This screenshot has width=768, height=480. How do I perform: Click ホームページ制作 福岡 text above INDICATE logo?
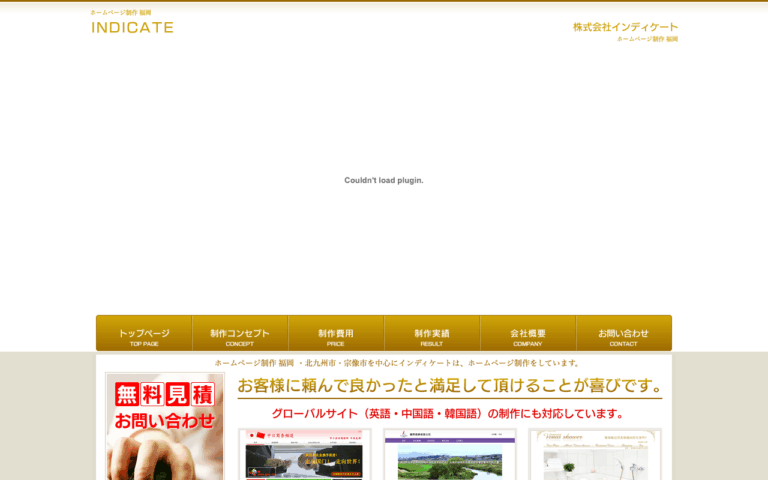[121, 13]
